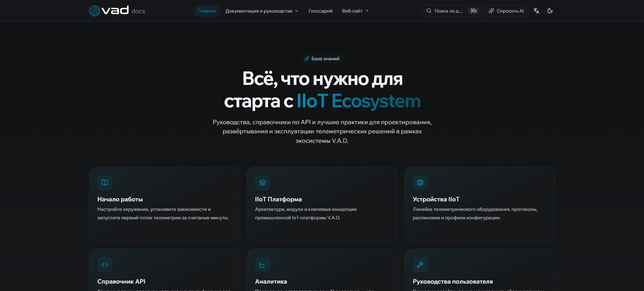Click the layers icon on IIoT Платформа

[x=262, y=183]
